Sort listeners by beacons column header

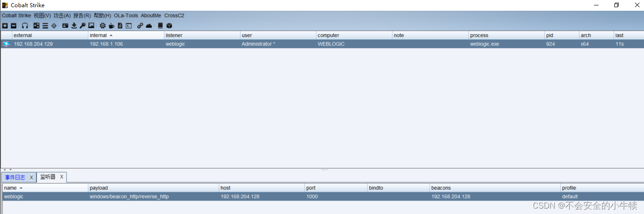point(495,187)
